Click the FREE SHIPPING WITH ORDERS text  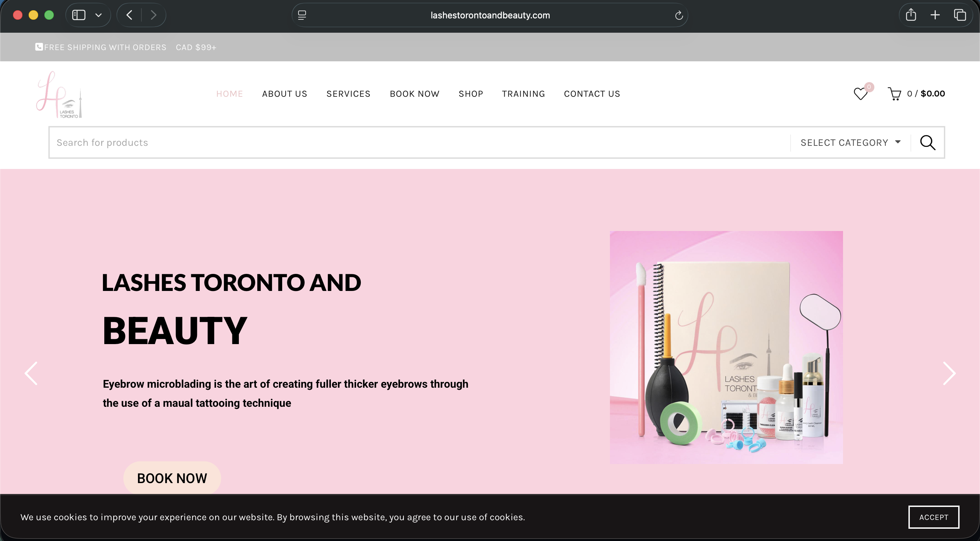coord(105,47)
